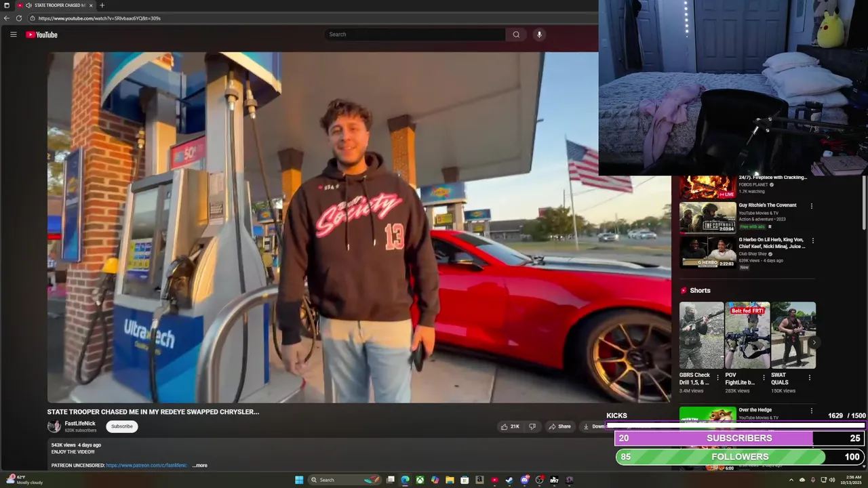Screen dimensions: 868x488
Task: Open the FastLifeNick channel avatar
Action: point(54,426)
